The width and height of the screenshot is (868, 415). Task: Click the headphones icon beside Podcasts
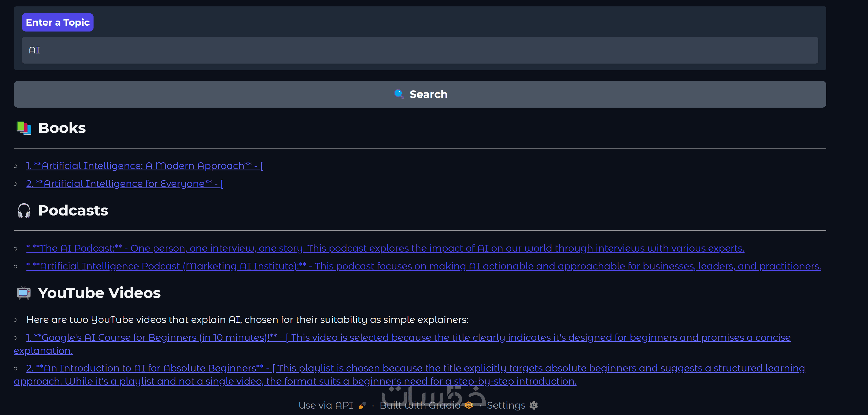[x=24, y=210]
